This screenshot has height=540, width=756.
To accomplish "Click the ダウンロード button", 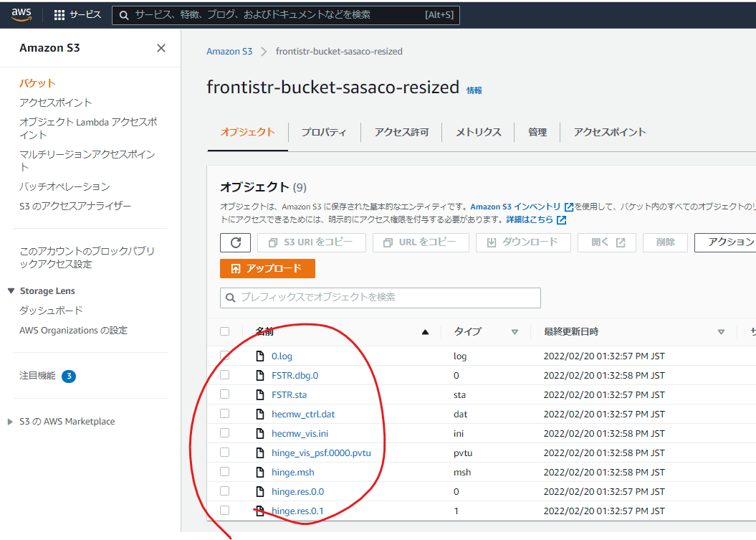I will point(523,242).
